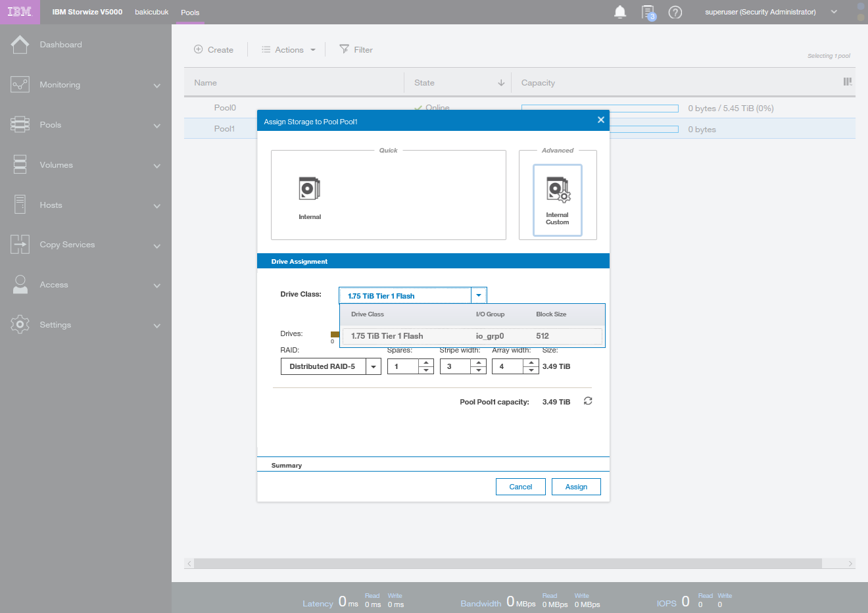Increase the Stripe width value
The width and height of the screenshot is (868, 613).
tap(479, 362)
